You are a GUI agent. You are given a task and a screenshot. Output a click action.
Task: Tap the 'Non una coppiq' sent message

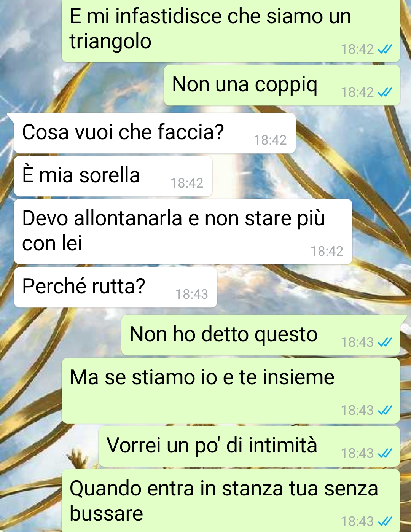point(282,85)
